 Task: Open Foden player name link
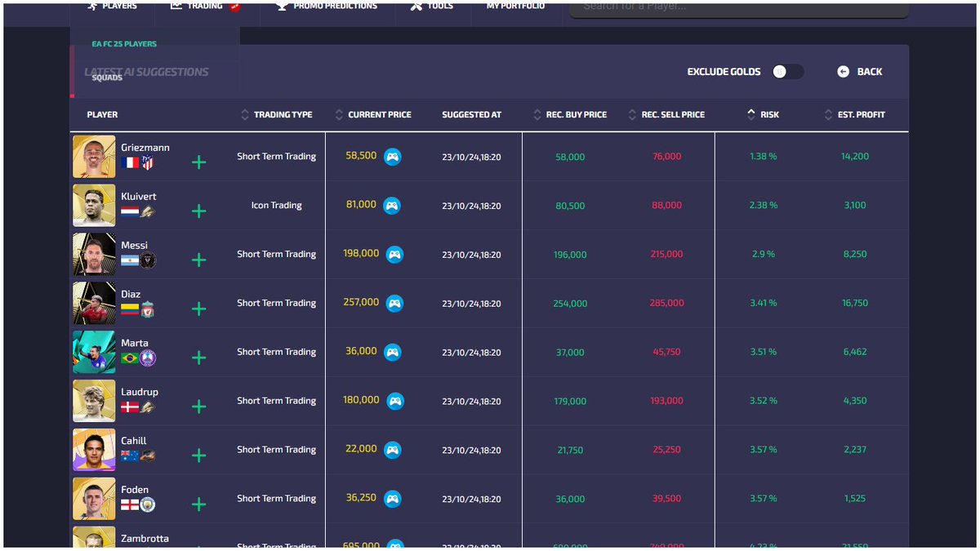pyautogui.click(x=135, y=490)
